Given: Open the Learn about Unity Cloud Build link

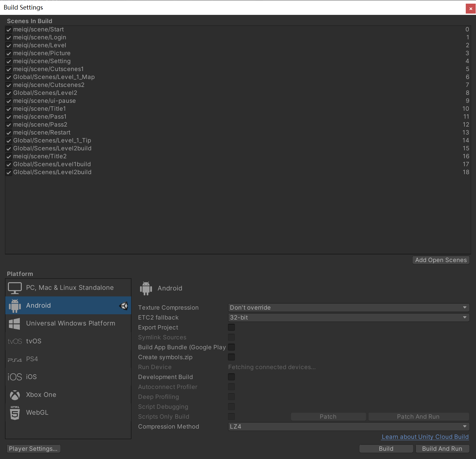Looking at the screenshot, I should pos(425,437).
